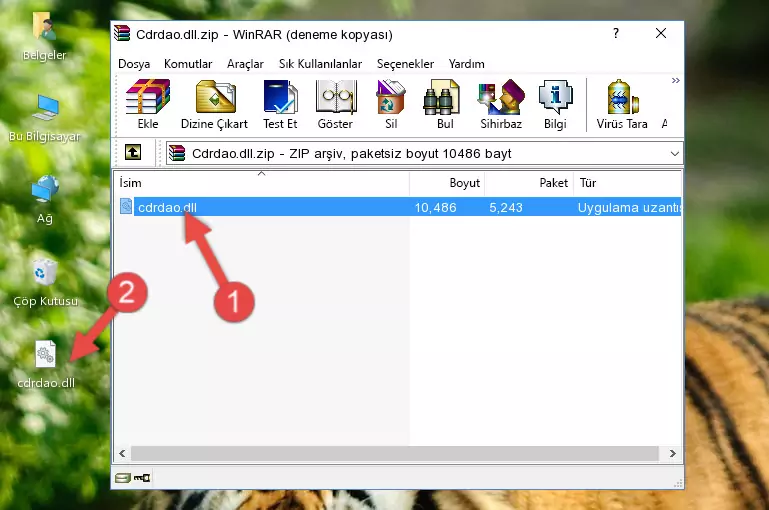Click the horizontal scrollbar track
Screen dimensions: 769x510
pyautogui.click(x=395, y=454)
